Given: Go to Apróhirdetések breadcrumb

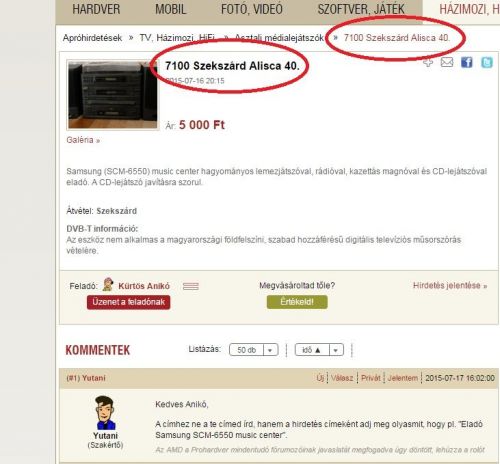Looking at the screenshot, I should click(x=92, y=38).
